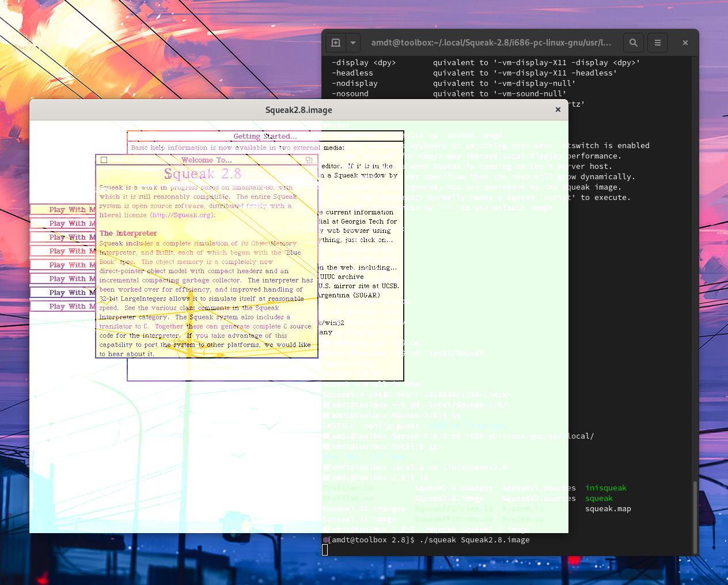
Task: Collapse the Welcome To window via its icon
Action: pos(309,160)
